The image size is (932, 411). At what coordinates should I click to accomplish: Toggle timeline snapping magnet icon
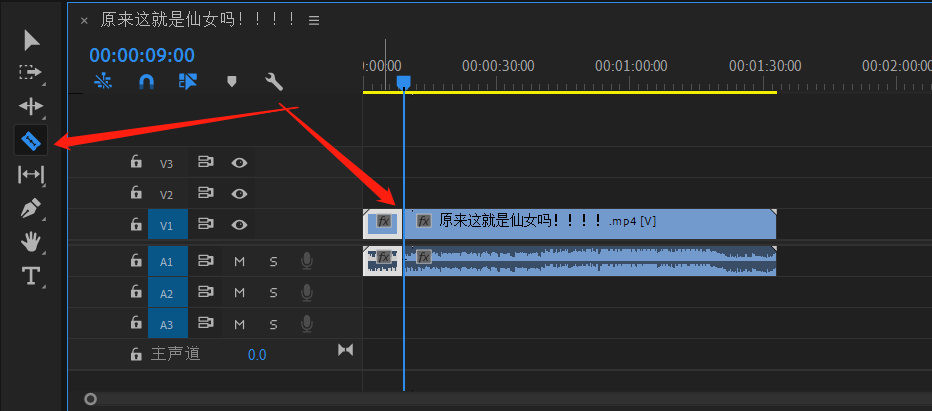click(x=146, y=82)
